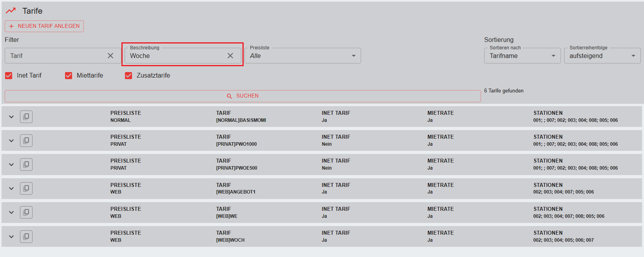
Task: Duplicate the [WEB]ANGEBOT1 tariff
Action: (26, 188)
